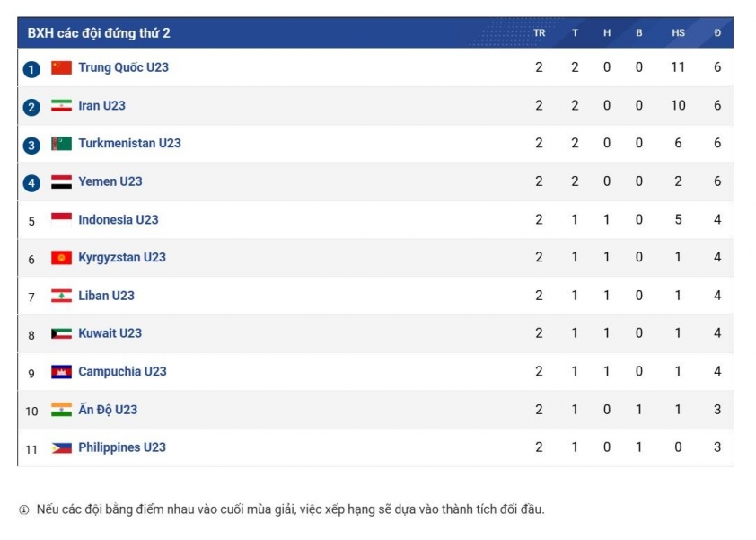Click the Lebanon flag icon
Image resolution: width=756 pixels, height=540 pixels.
[61, 296]
